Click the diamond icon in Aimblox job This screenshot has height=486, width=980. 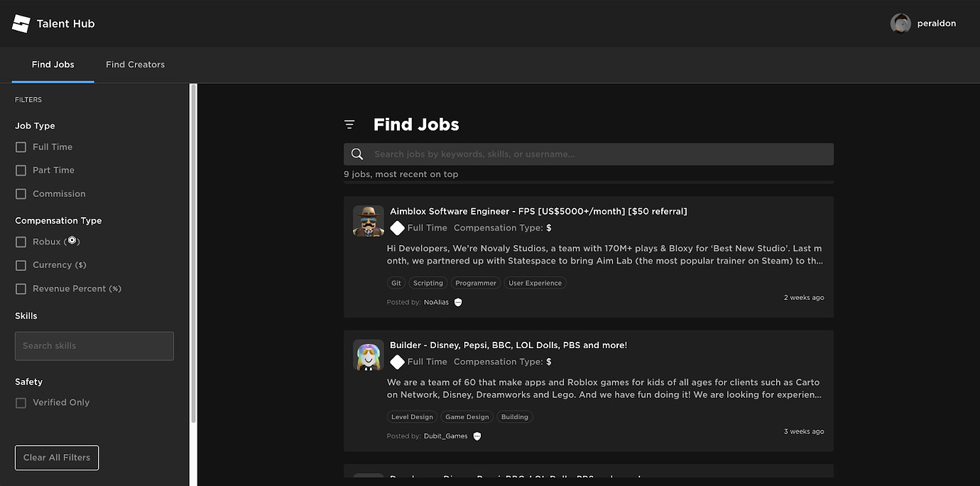coord(397,227)
